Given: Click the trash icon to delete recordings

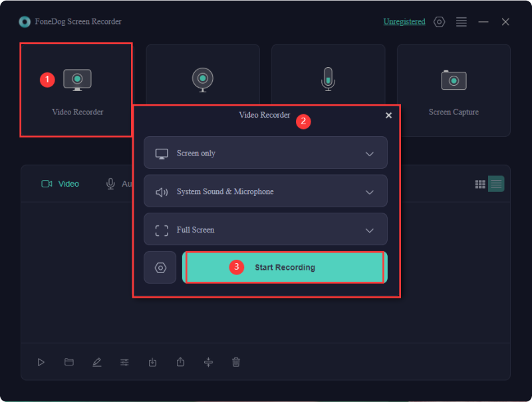Looking at the screenshot, I should pos(236,362).
